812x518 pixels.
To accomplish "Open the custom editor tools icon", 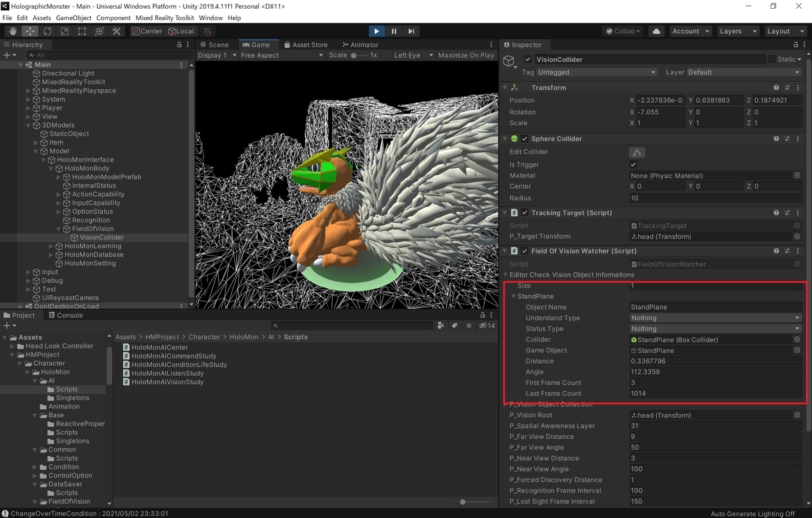I will (x=116, y=31).
